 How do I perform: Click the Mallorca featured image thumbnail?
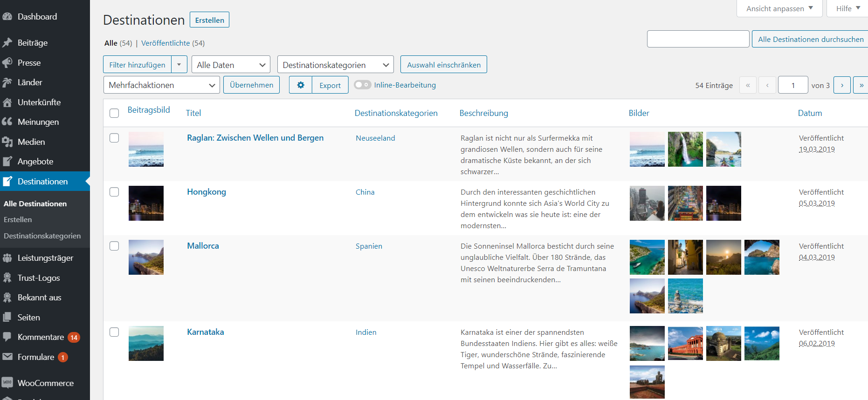coord(146,257)
